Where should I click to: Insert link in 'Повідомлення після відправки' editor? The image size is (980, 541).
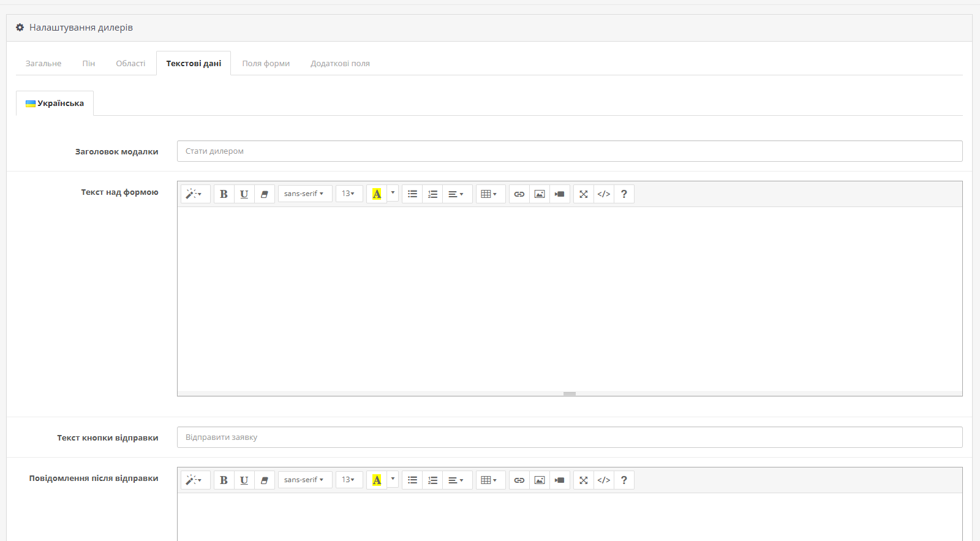point(519,480)
